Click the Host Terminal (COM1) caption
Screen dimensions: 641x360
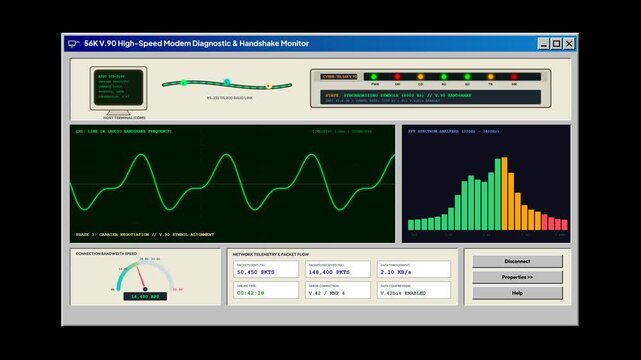124,118
